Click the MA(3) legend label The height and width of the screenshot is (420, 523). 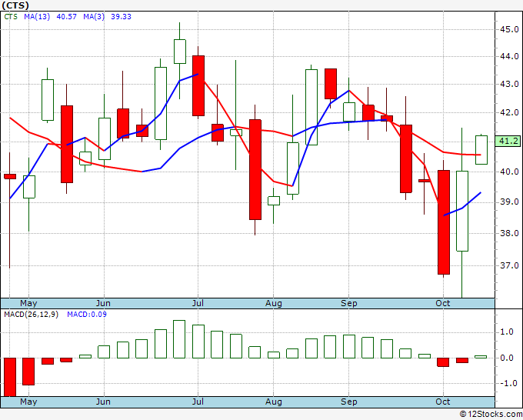(94, 17)
